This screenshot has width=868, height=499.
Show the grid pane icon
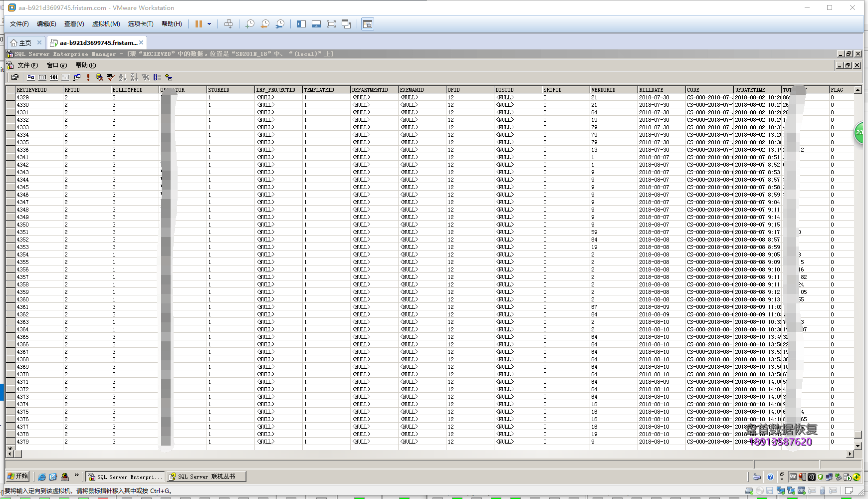(42, 77)
